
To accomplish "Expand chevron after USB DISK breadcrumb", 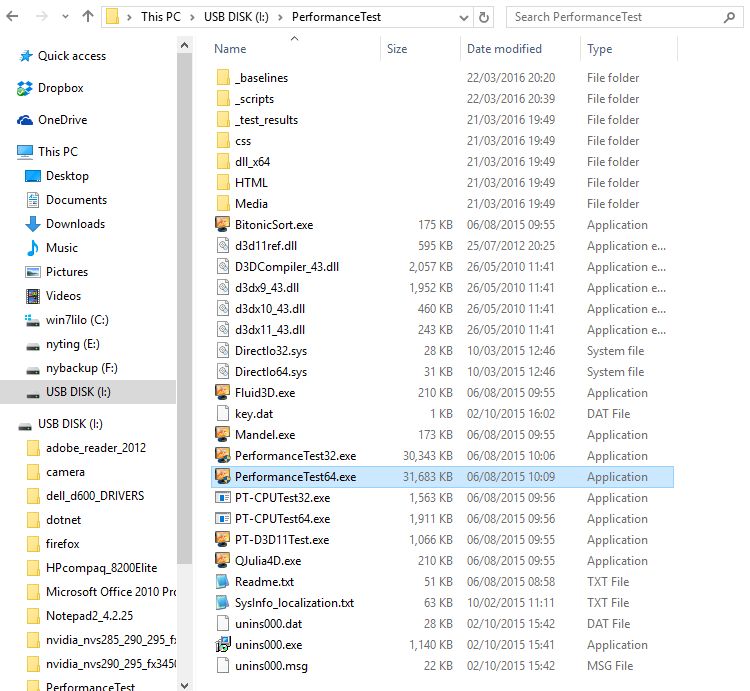I will point(280,18).
